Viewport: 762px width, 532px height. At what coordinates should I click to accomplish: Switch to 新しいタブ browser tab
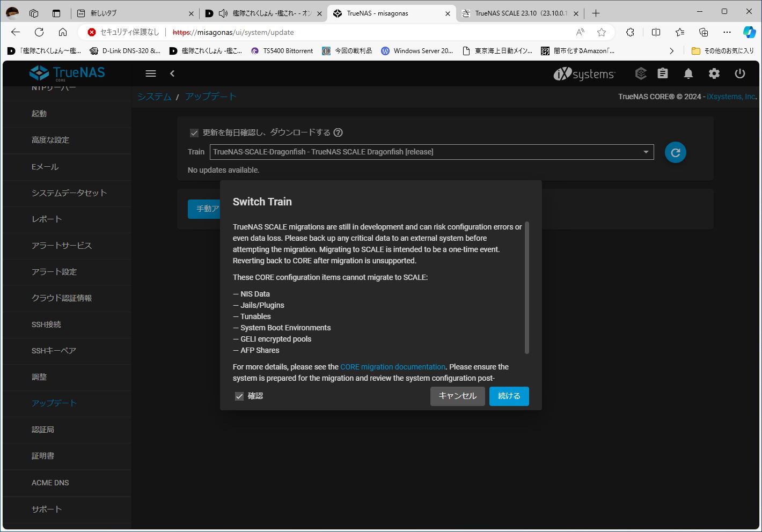tap(134, 13)
